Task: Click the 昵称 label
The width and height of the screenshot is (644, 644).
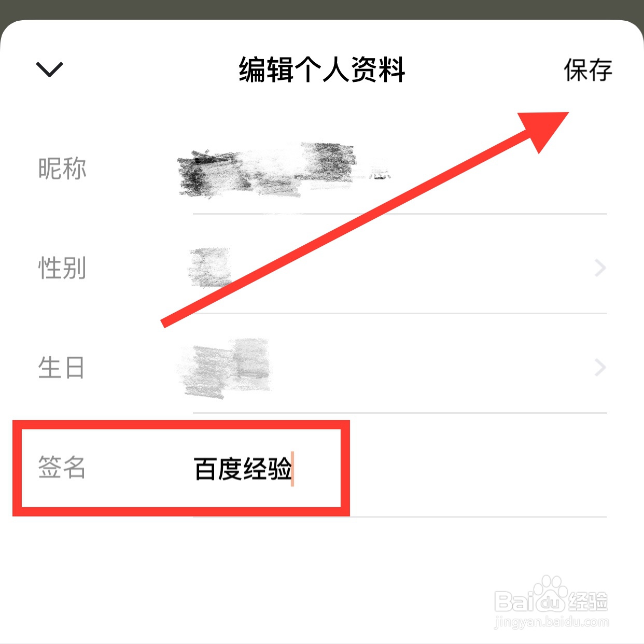Action: (x=62, y=169)
